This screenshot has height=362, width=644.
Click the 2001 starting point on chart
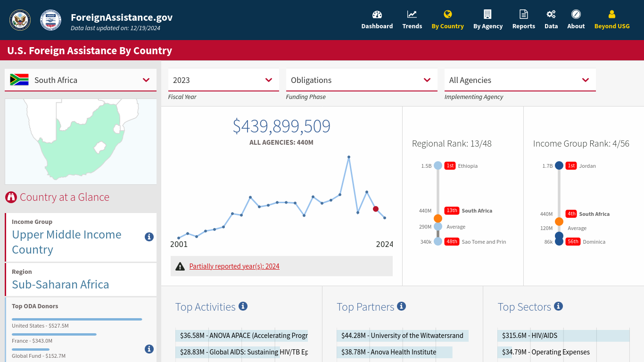(179, 238)
